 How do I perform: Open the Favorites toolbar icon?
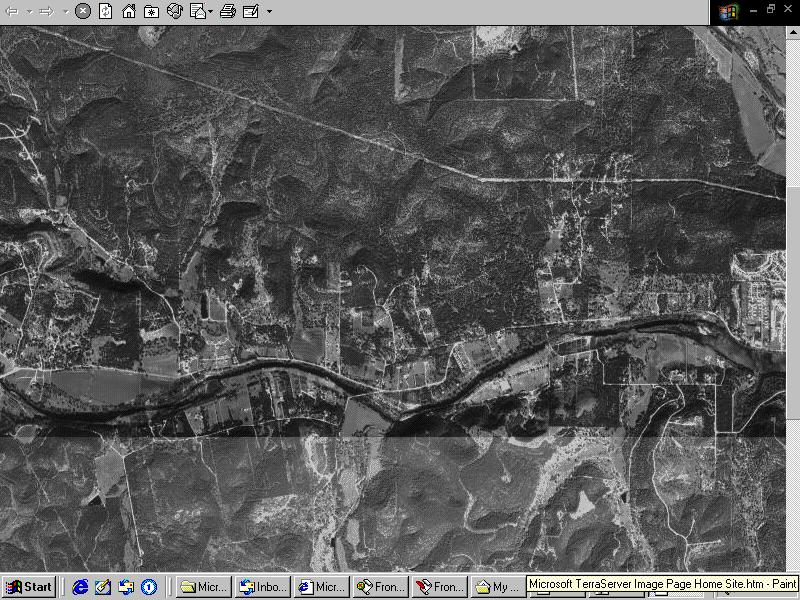point(151,12)
